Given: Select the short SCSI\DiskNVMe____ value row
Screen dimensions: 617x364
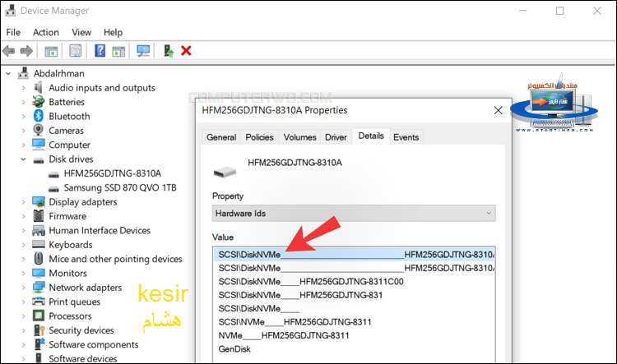Looking at the screenshot, I should (259, 308).
